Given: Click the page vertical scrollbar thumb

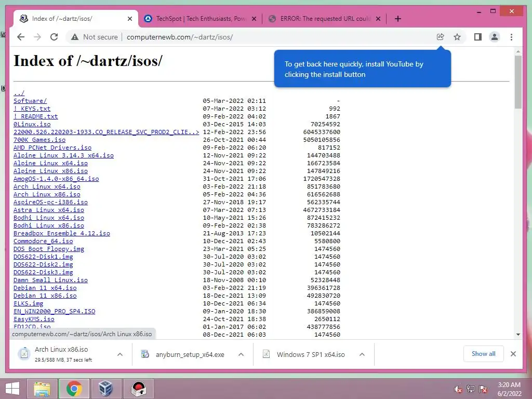Looking at the screenshot, I should click(518, 82).
